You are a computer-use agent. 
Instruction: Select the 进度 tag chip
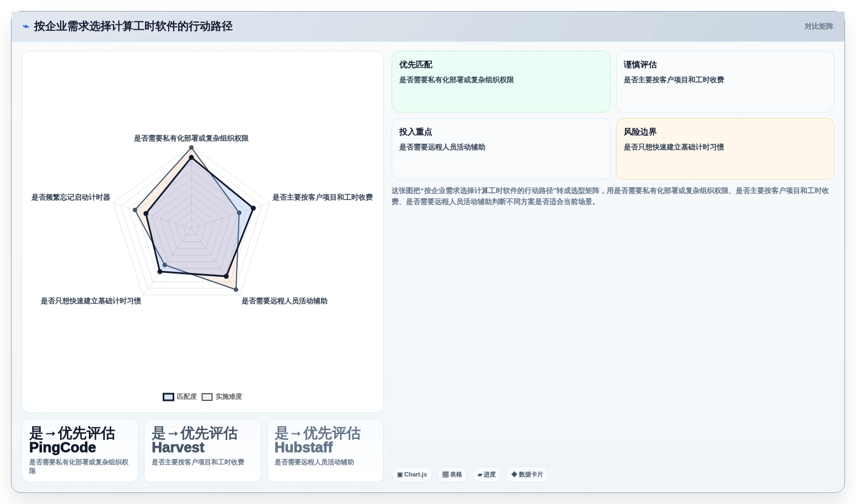[x=486, y=474]
